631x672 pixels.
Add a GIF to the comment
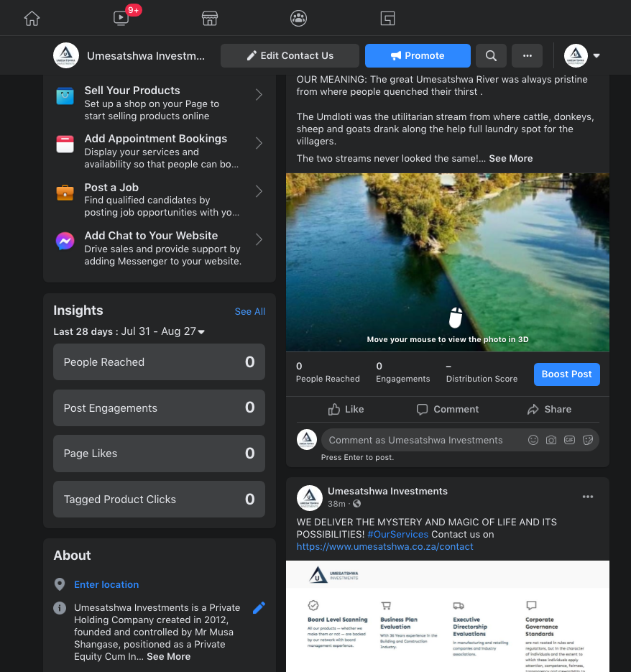(x=569, y=440)
